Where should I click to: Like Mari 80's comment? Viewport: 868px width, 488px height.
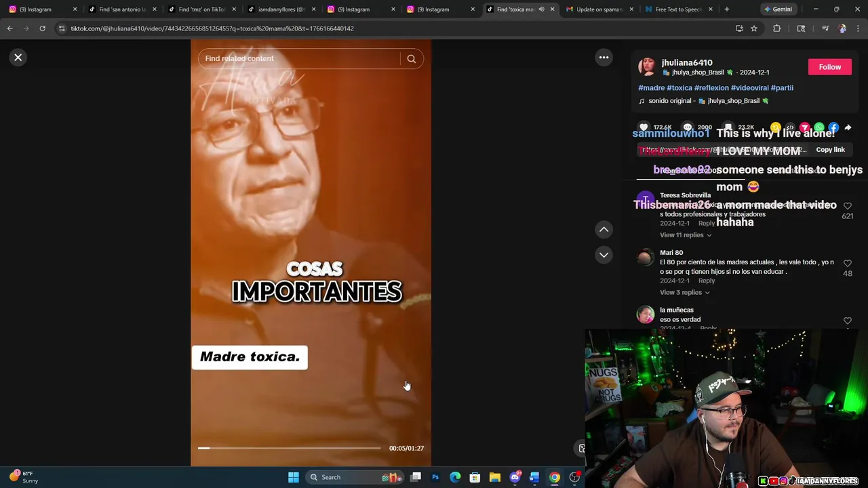click(848, 263)
